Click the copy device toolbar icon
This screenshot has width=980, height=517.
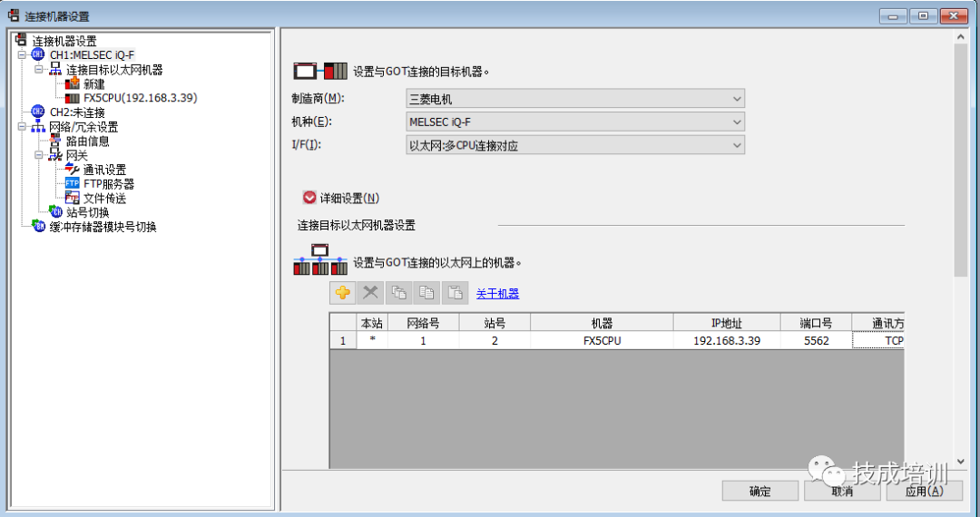tap(426, 293)
